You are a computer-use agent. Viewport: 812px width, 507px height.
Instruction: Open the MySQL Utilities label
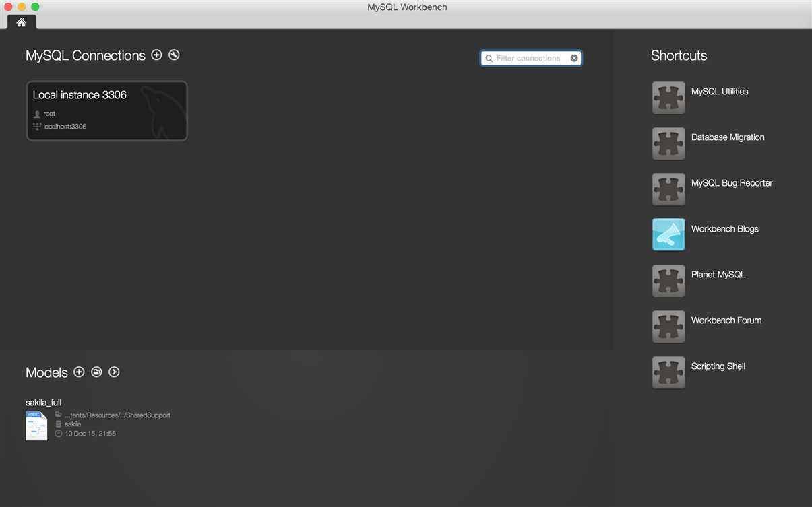(720, 92)
